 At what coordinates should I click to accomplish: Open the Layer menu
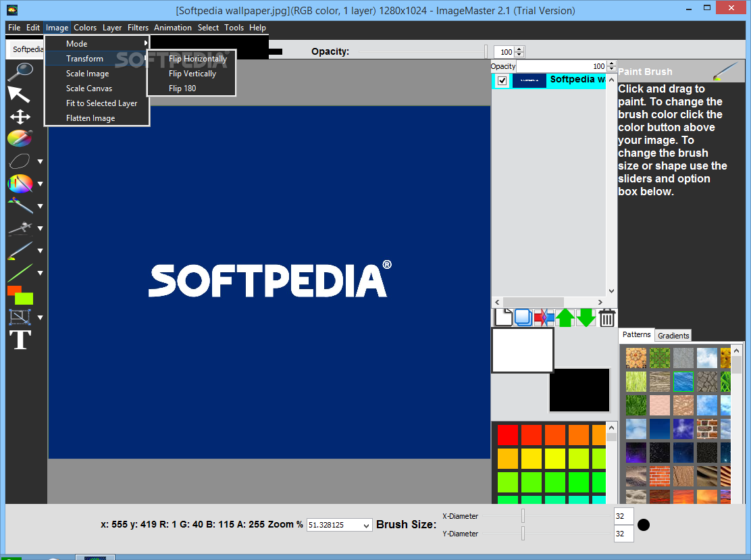[x=112, y=28]
